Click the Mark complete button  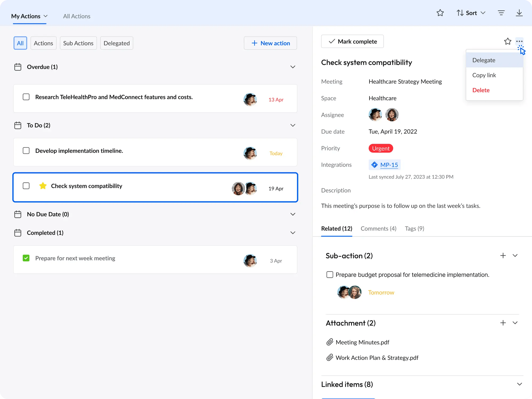(352, 41)
